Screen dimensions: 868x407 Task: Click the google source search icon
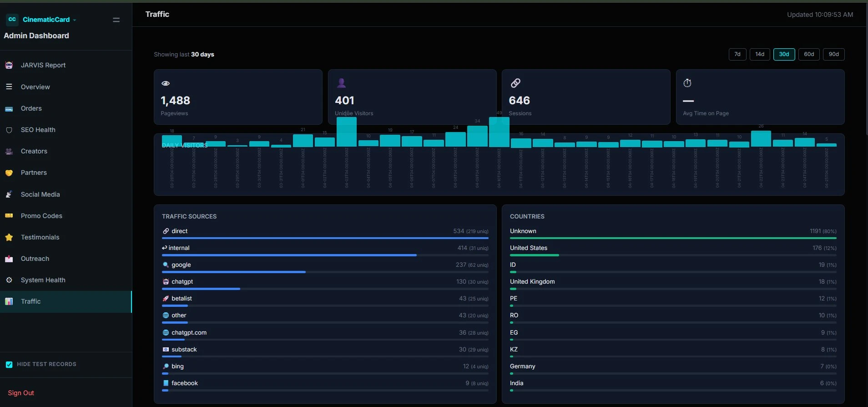tap(166, 265)
